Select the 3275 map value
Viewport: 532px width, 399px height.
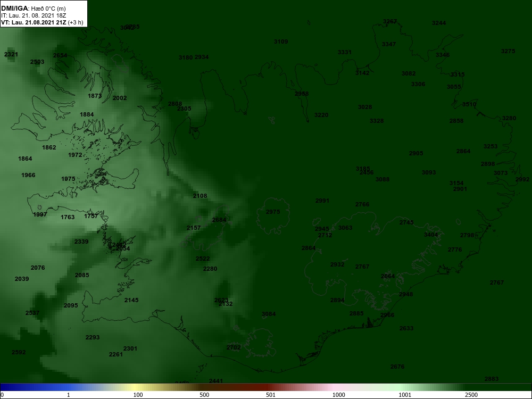(508, 51)
